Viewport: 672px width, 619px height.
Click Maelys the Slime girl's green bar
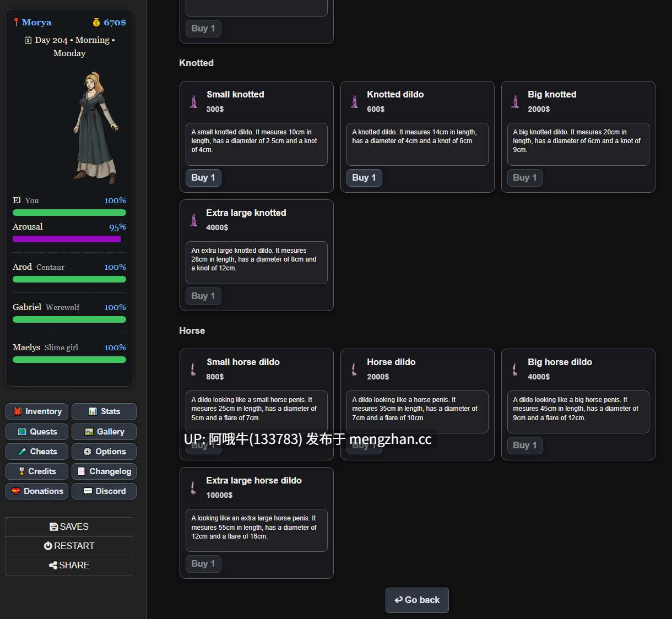tap(69, 360)
